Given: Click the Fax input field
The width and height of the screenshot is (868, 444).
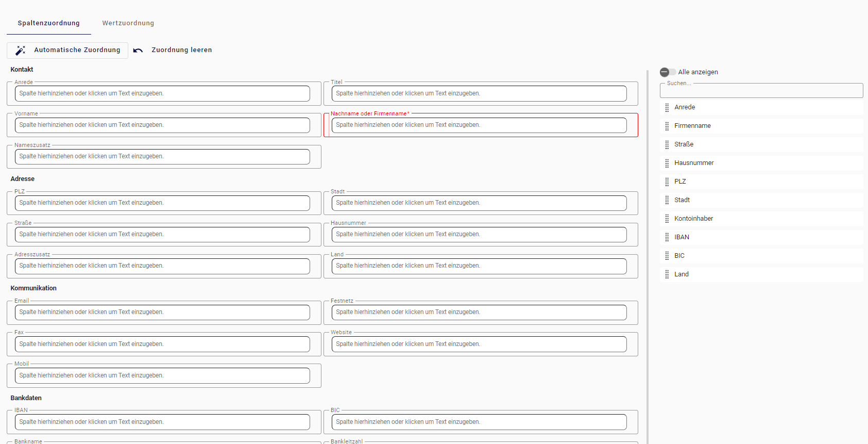Looking at the screenshot, I should tap(162, 344).
